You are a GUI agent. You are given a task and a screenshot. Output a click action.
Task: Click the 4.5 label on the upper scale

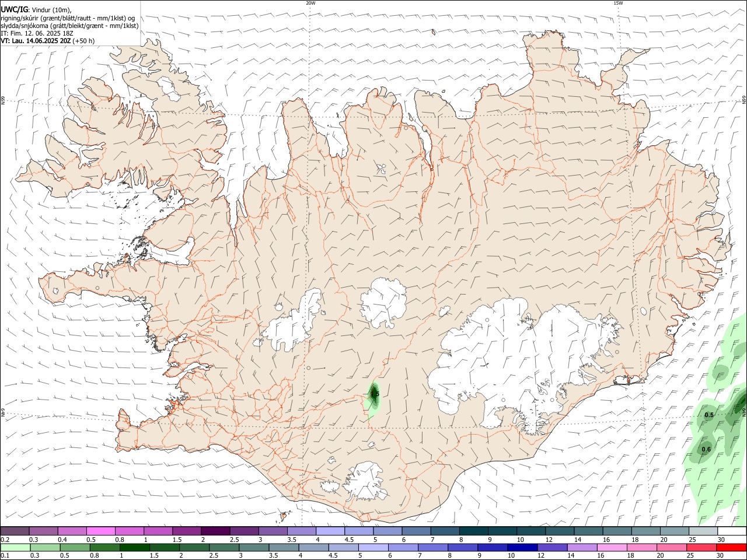click(x=349, y=540)
